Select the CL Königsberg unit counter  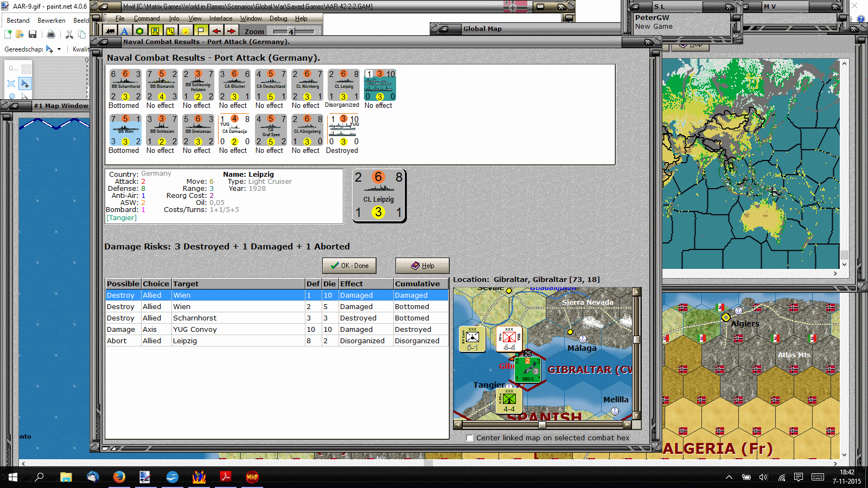coord(307,130)
